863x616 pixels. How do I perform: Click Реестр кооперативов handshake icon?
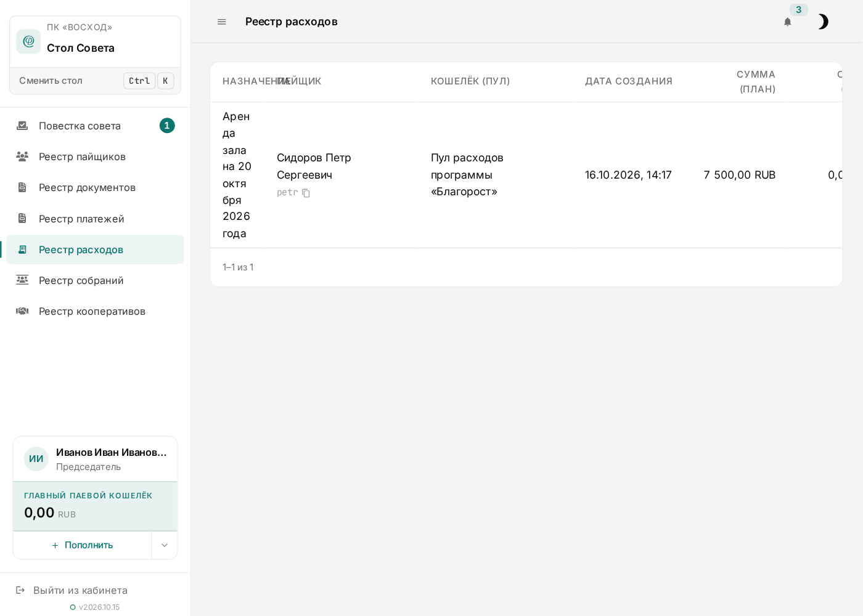click(x=22, y=311)
